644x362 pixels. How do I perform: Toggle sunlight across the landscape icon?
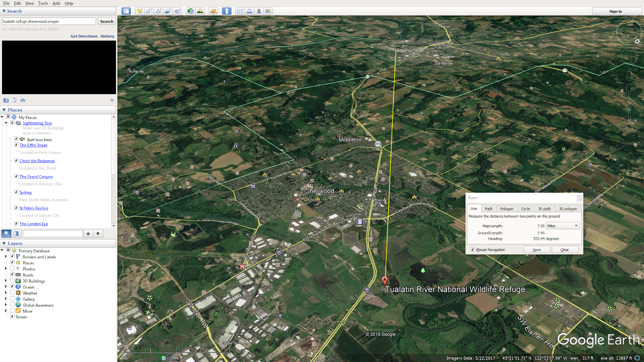(200, 11)
